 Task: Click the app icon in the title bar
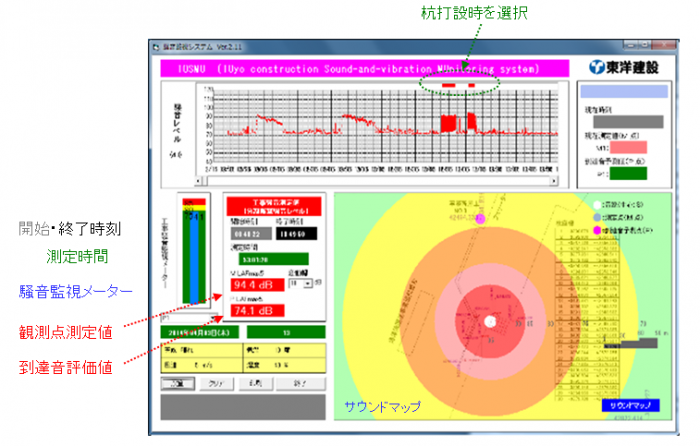coord(156,47)
